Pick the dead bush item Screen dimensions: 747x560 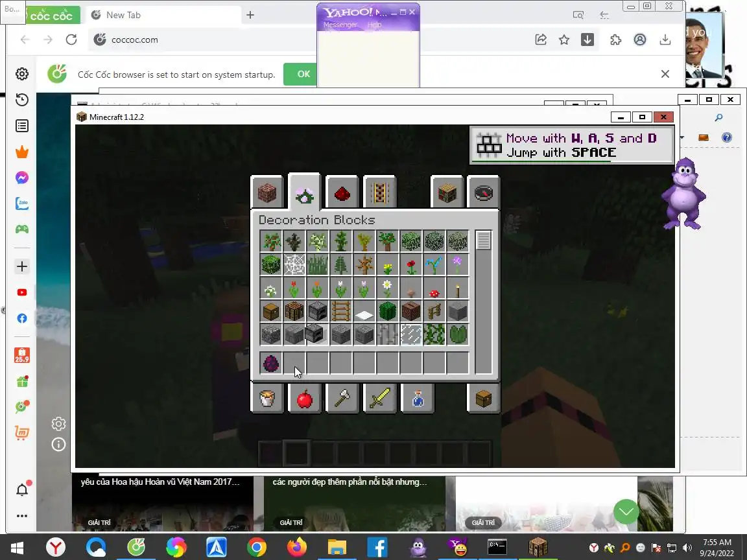click(x=364, y=264)
